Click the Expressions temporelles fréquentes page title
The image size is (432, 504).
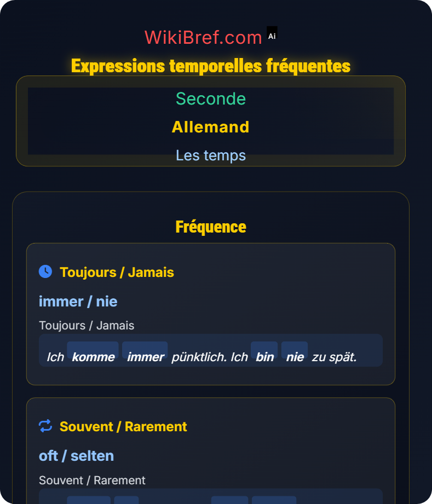[x=211, y=65]
